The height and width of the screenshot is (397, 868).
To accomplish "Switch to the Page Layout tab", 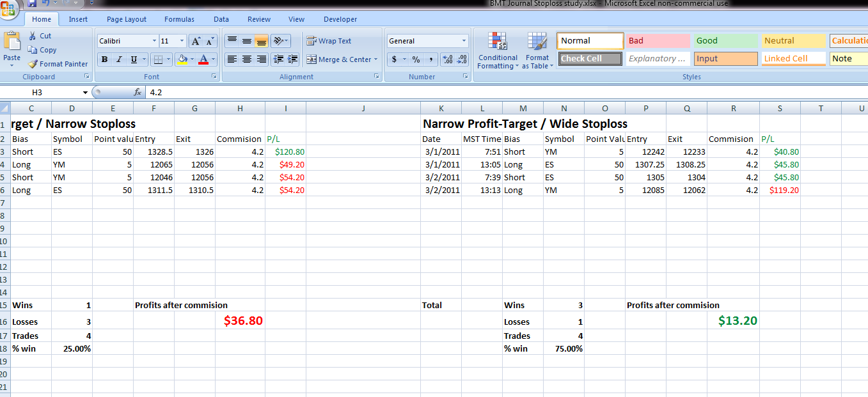I will [x=127, y=19].
